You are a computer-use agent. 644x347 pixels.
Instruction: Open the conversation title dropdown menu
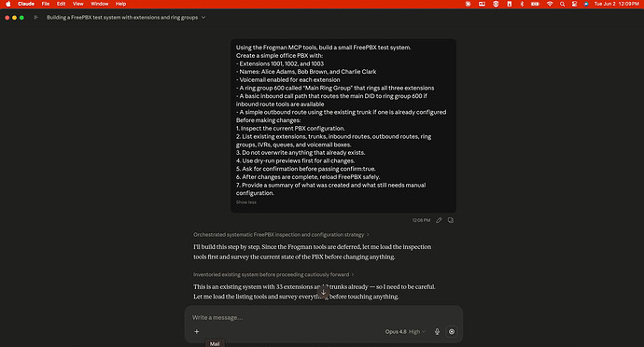click(x=203, y=17)
